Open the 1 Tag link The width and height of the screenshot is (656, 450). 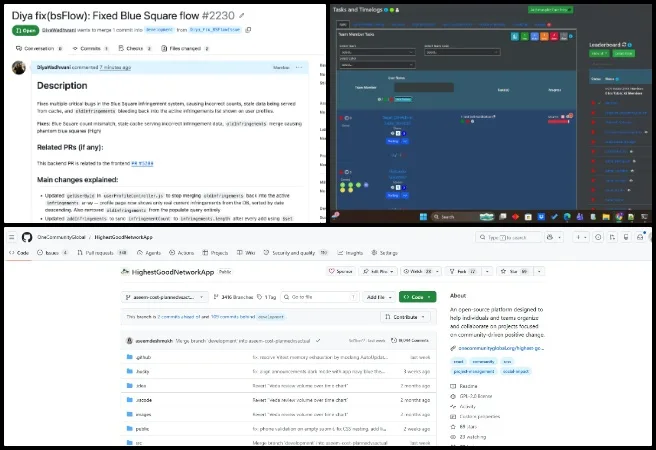(266, 297)
